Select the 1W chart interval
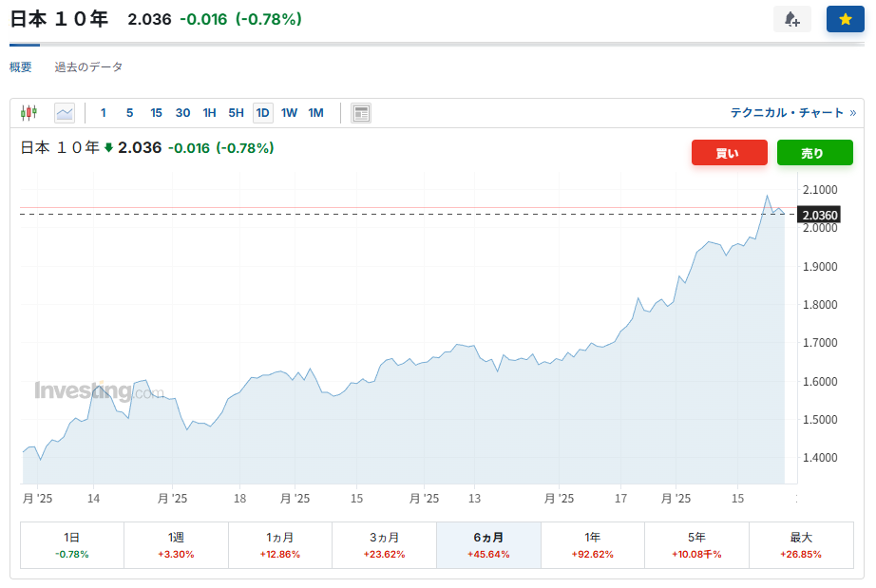 289,113
